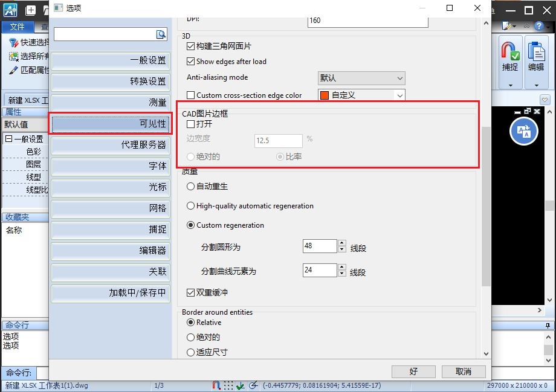Enable Custom cross-section edge color

(190, 95)
